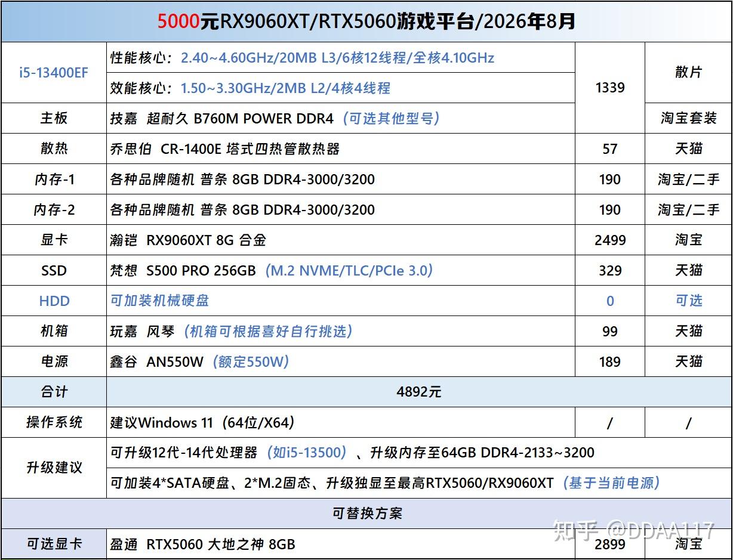Viewport: 733px width, 560px height.
Task: Click the 内存-1 row label
Action: tap(54, 179)
